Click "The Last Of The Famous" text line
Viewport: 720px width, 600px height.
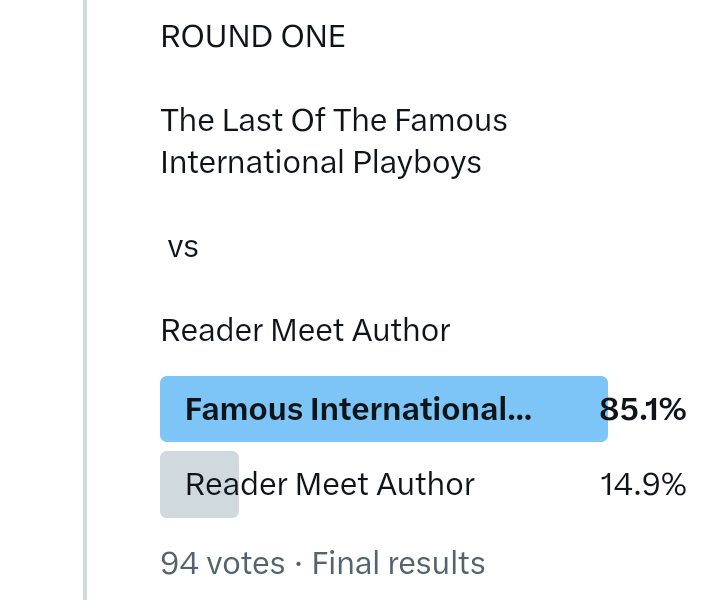(334, 121)
